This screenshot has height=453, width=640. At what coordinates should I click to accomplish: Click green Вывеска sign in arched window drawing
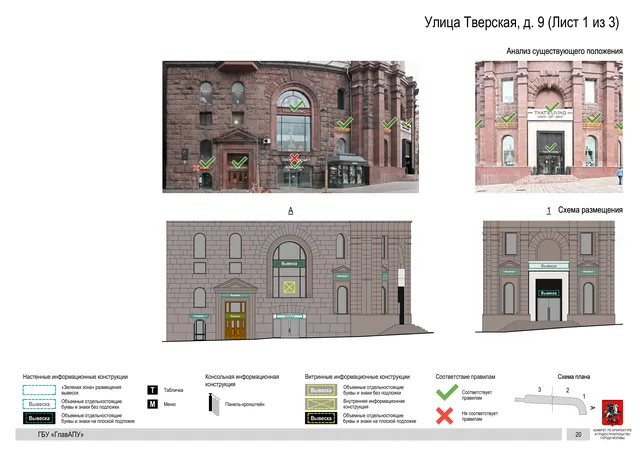point(289,264)
